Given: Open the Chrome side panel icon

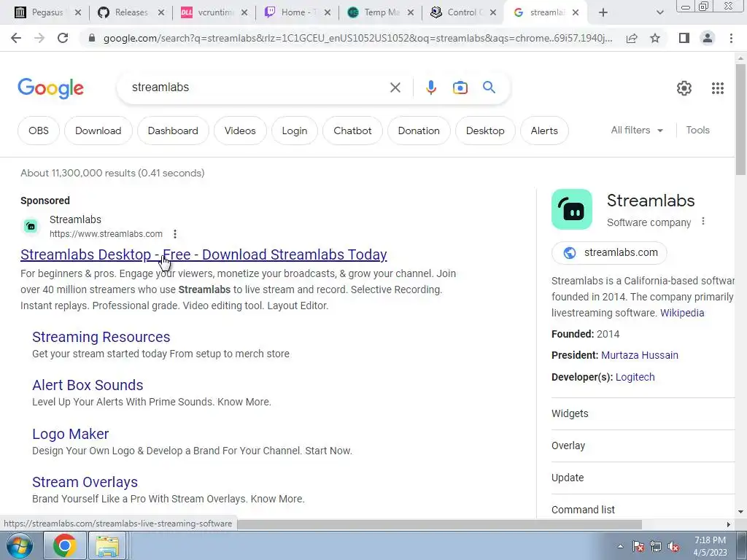Looking at the screenshot, I should (684, 38).
